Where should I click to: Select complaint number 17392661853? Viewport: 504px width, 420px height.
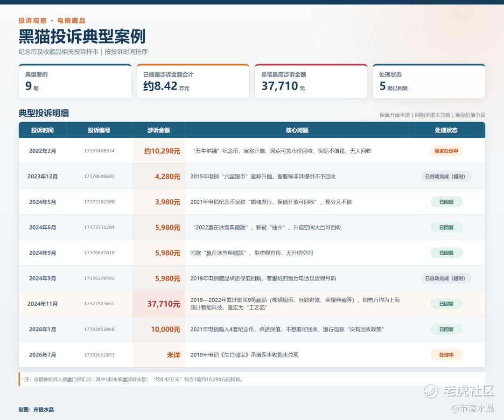click(99, 355)
